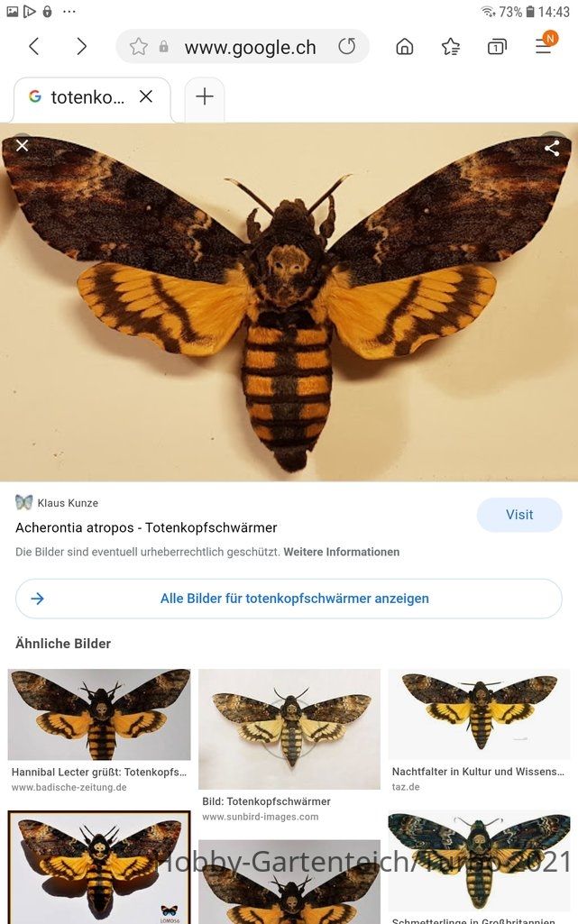Close the image preview overlay
The image size is (578, 924).
22,145
